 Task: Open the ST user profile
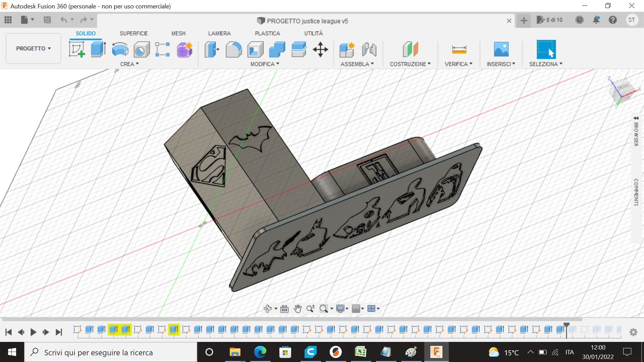click(632, 20)
